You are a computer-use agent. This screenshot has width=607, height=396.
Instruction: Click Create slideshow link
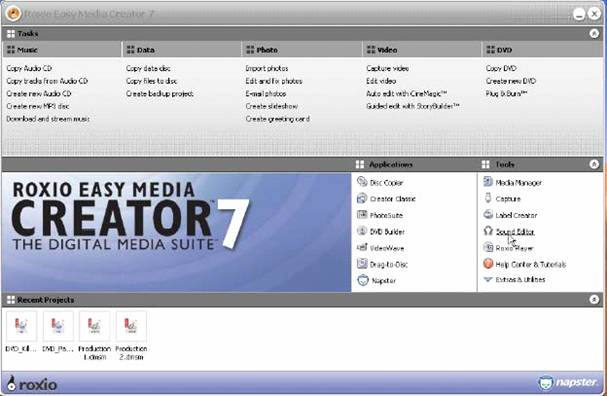coord(271,106)
